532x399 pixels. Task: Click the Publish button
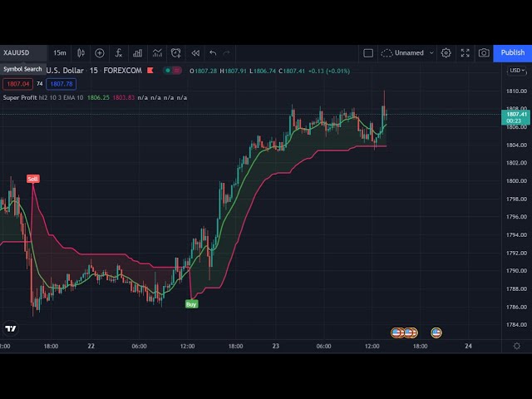click(x=512, y=52)
